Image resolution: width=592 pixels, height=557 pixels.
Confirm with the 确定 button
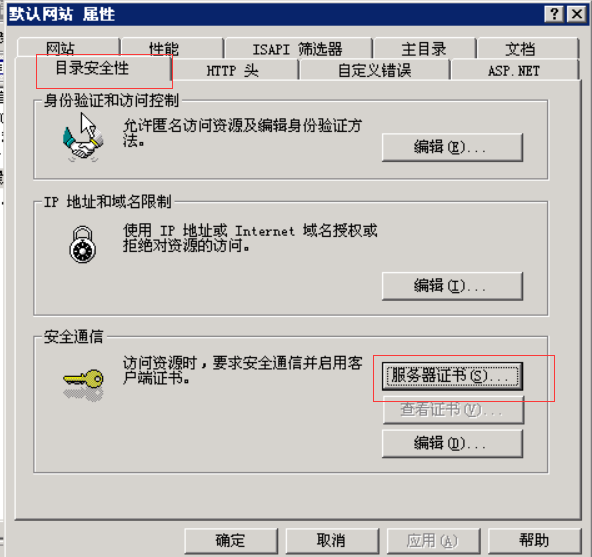(231, 541)
